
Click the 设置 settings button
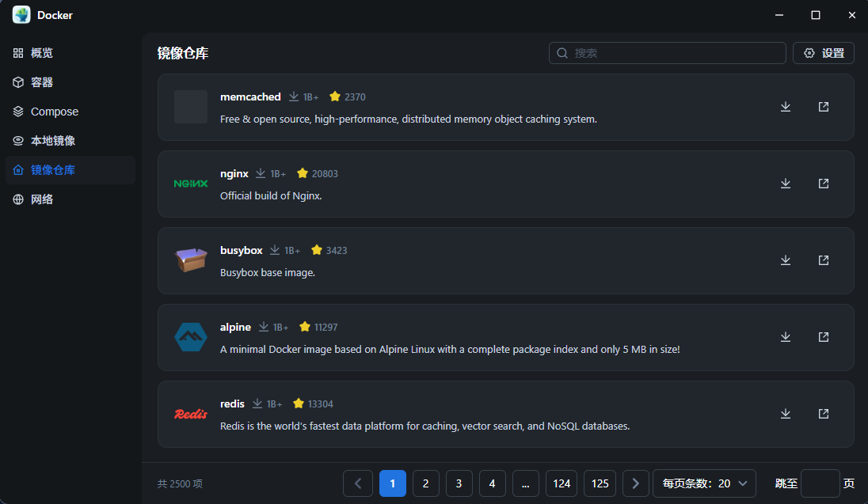(x=824, y=53)
